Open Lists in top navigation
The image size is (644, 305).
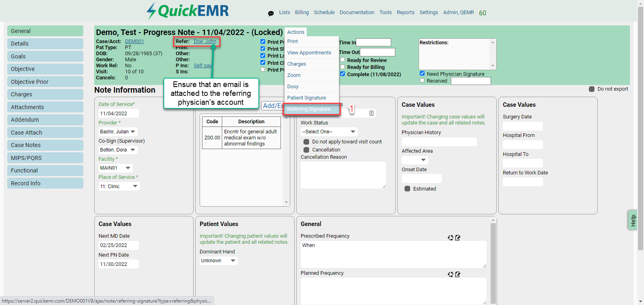click(285, 12)
